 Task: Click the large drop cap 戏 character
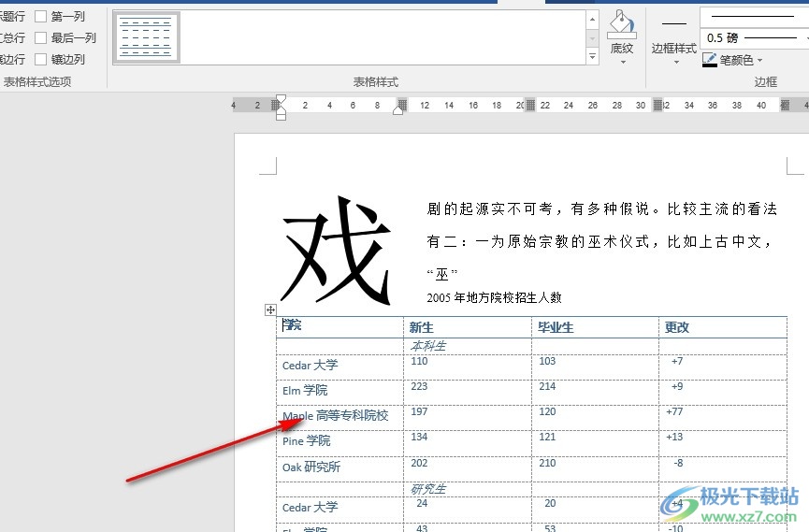pos(336,251)
